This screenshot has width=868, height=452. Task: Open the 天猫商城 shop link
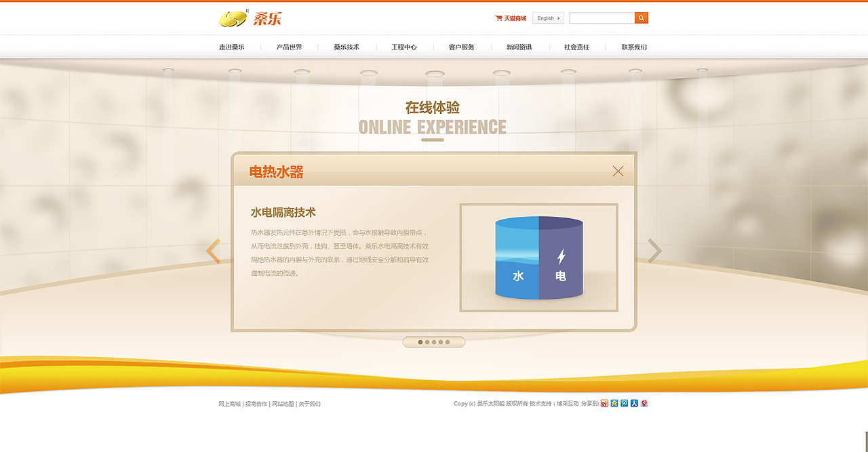tap(515, 18)
